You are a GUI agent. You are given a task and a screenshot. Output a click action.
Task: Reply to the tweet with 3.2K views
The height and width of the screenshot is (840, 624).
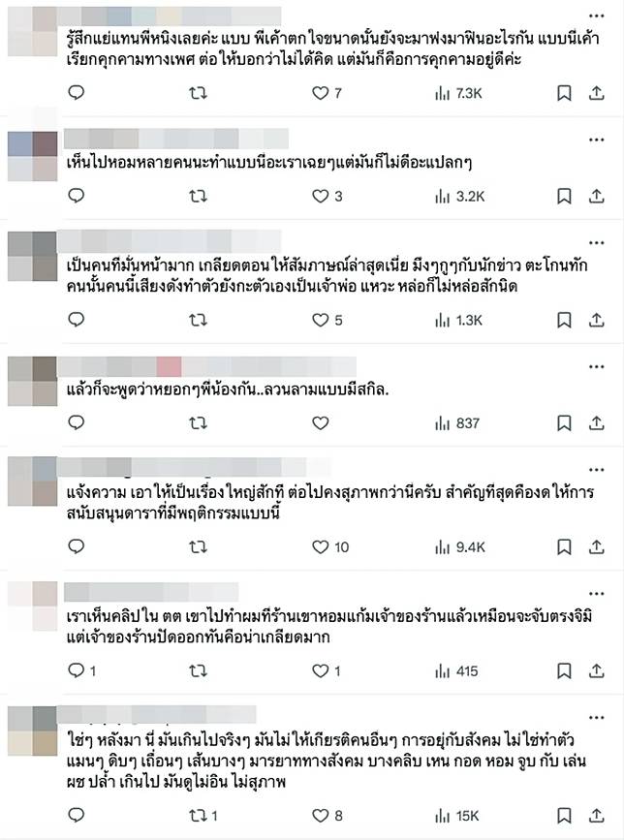(x=76, y=196)
